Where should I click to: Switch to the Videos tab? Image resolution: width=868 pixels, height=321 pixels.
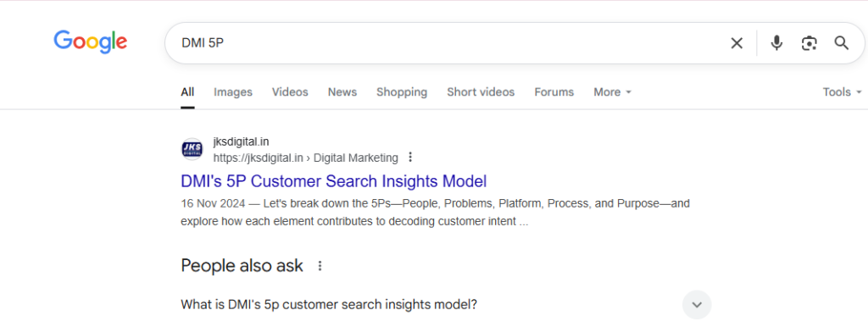(x=290, y=91)
